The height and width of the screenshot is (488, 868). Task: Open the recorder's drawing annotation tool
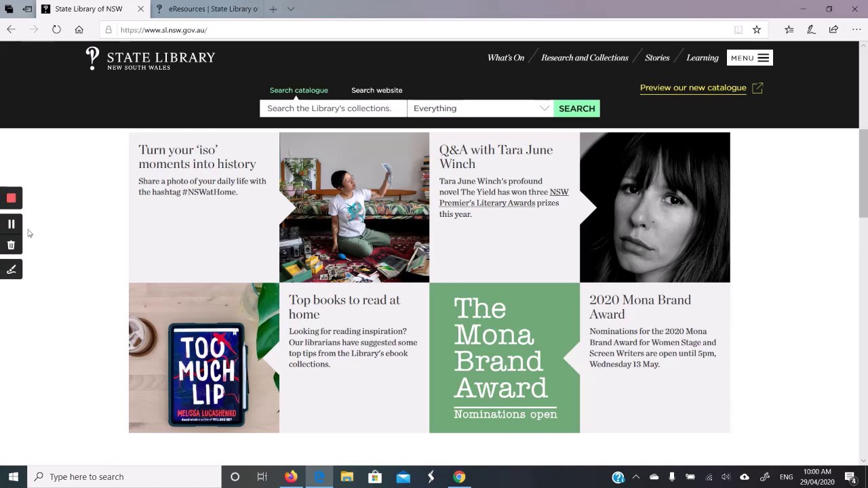click(x=11, y=270)
